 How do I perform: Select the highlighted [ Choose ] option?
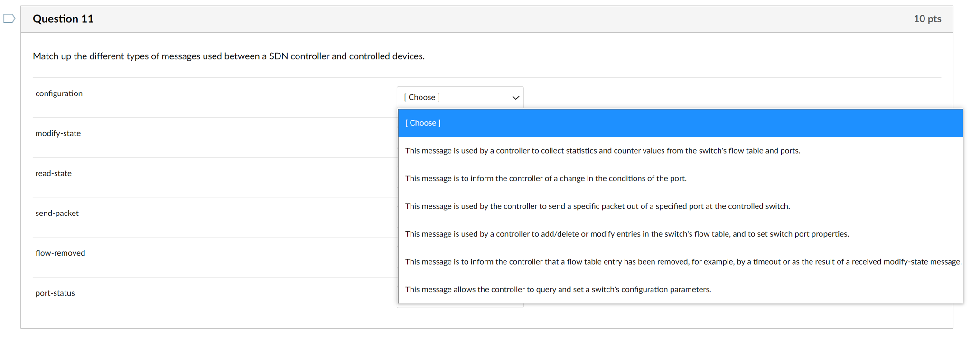tap(680, 123)
